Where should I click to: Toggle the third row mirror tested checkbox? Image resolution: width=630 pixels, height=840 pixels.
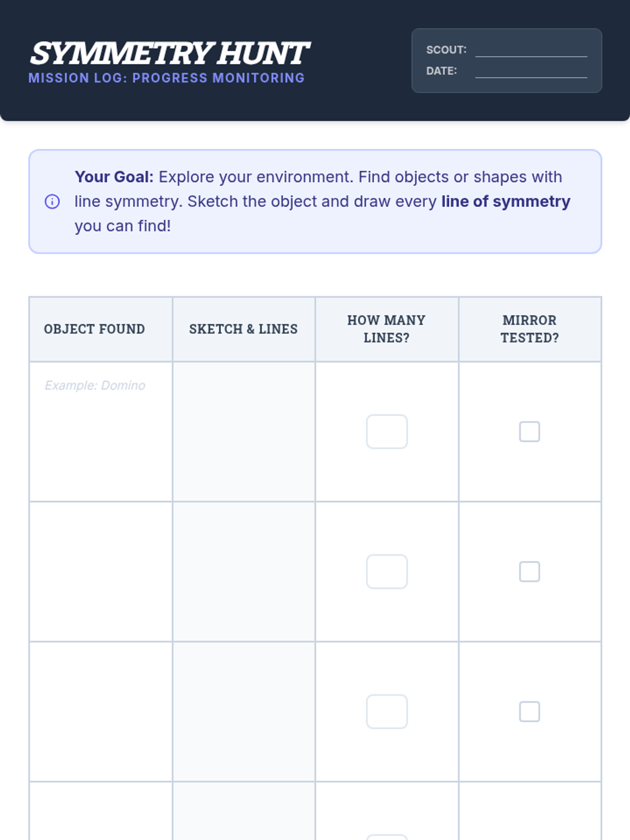tap(529, 711)
